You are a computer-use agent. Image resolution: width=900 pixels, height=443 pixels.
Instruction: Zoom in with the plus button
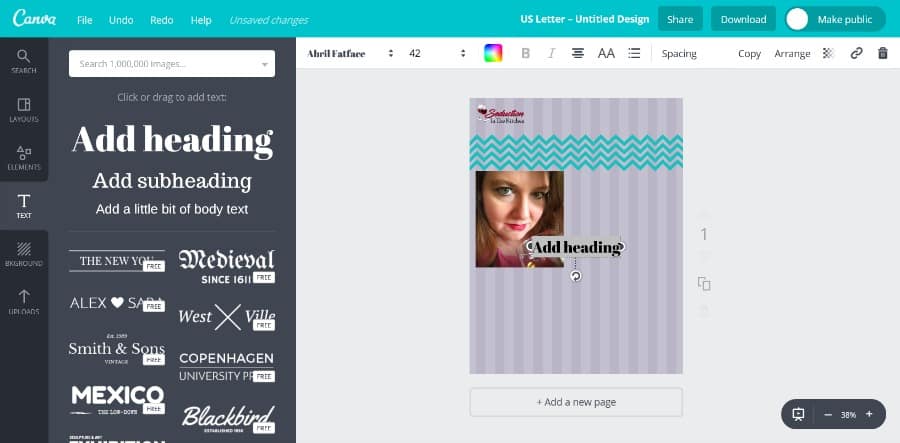coord(869,414)
